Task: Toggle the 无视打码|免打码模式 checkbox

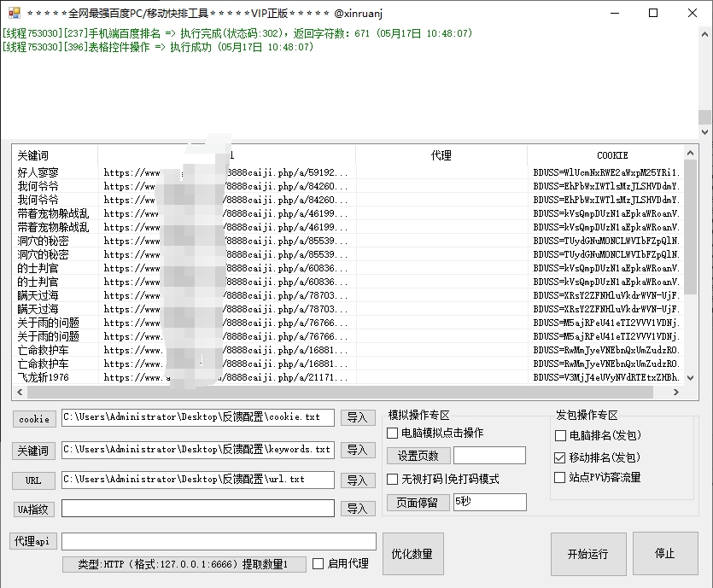Action: coord(393,479)
